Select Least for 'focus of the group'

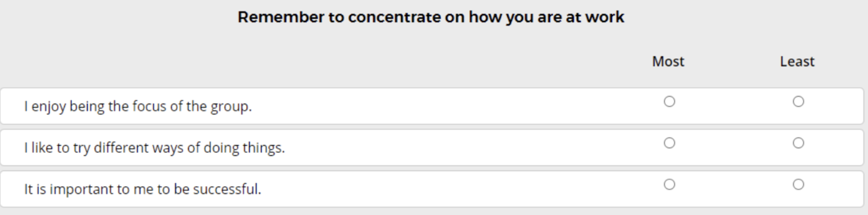click(x=798, y=102)
